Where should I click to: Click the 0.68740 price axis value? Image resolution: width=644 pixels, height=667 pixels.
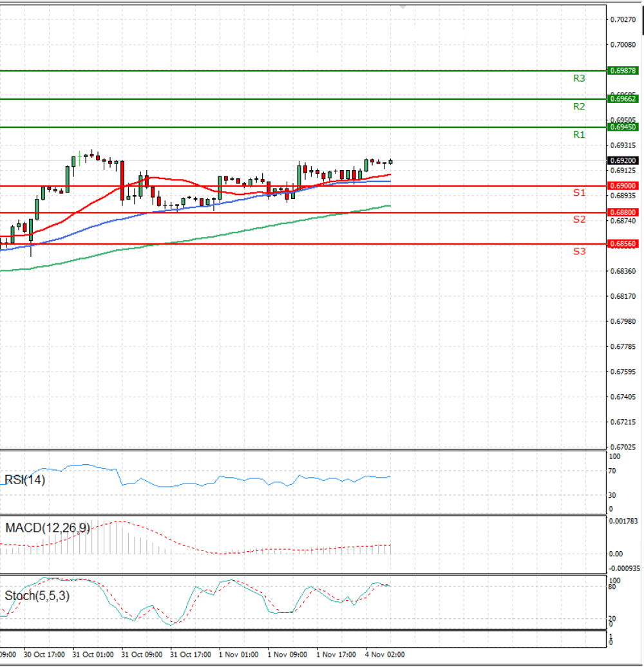(x=623, y=221)
